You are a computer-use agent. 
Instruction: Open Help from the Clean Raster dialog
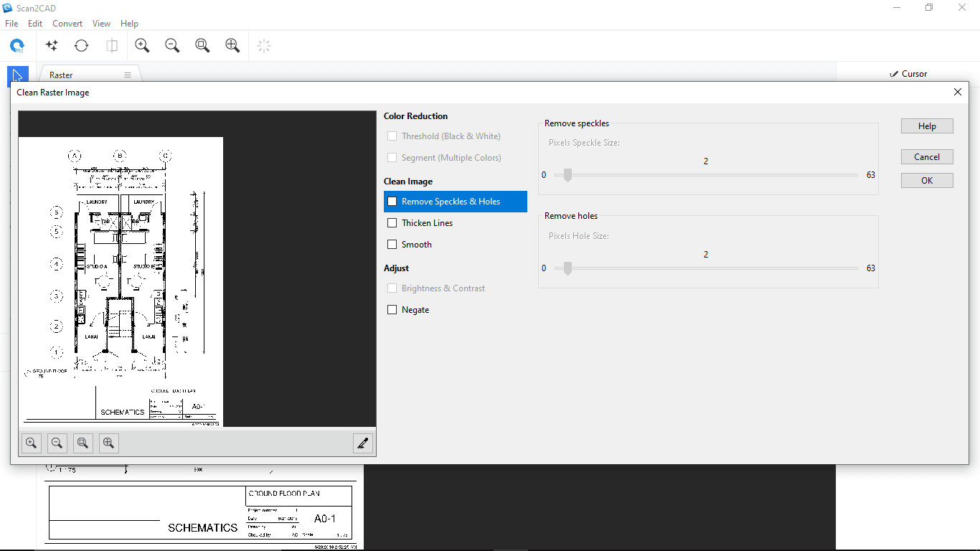927,126
